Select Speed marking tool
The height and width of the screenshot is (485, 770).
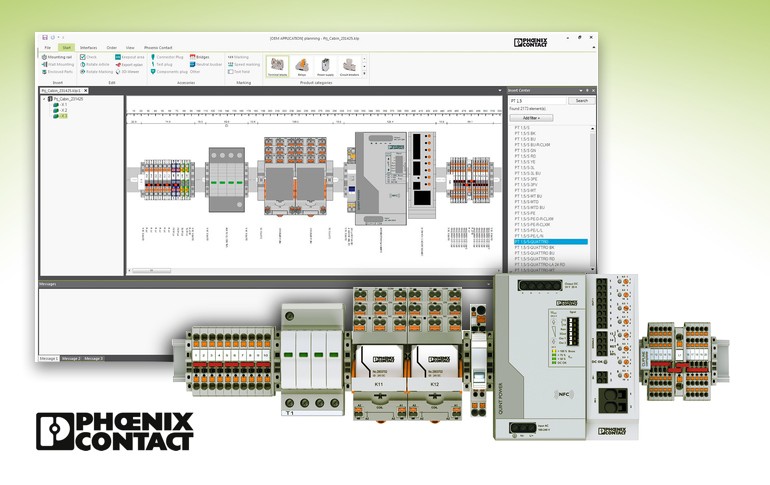[244, 64]
